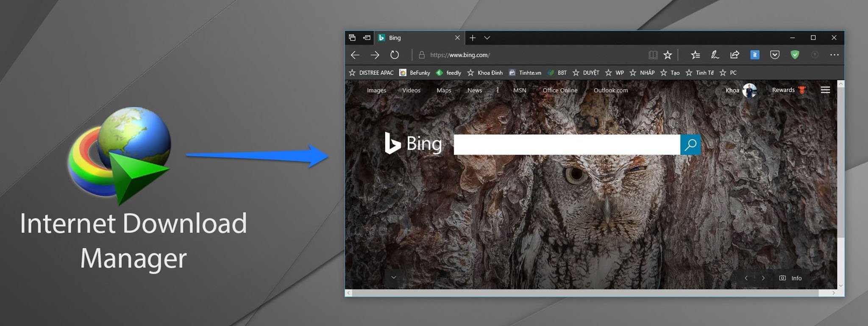Open Bing hamburger settings menu
The image size is (868, 326).
[x=825, y=90]
